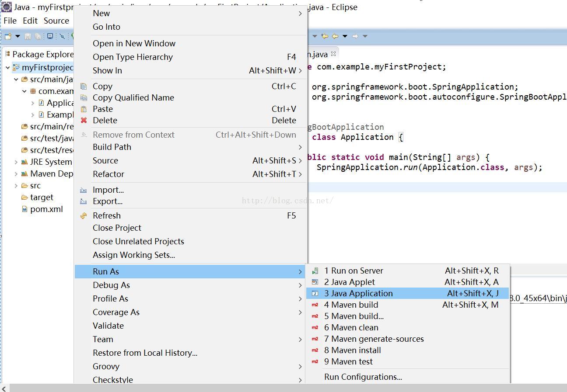Viewport: 567px width, 392px height.
Task: Expand the Maven Dependencies node
Action: click(16, 174)
